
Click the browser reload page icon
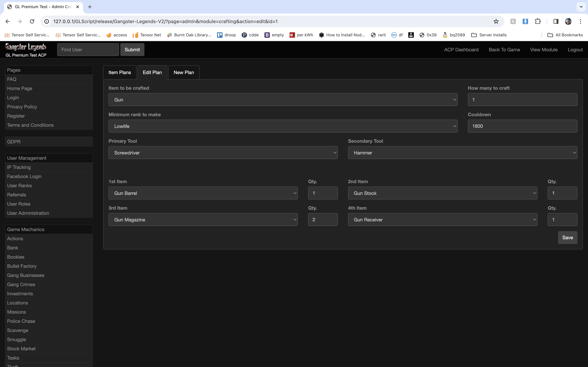(x=32, y=21)
